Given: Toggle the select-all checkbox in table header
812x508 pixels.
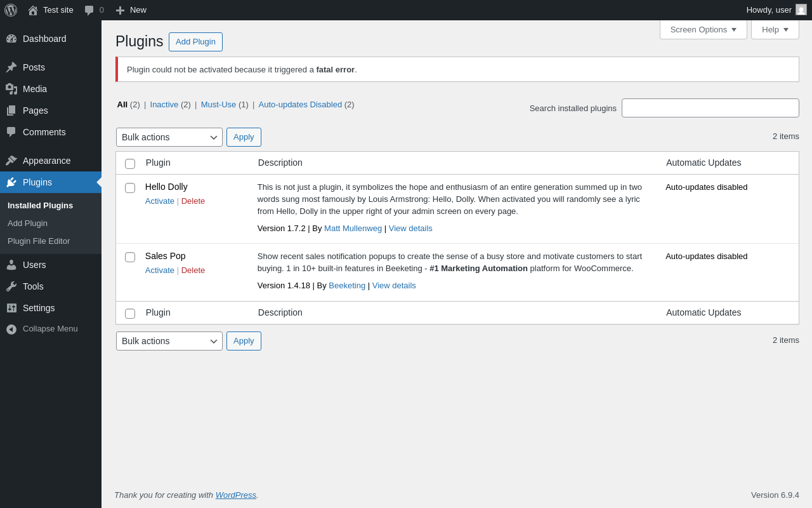Looking at the screenshot, I should pyautogui.click(x=130, y=164).
